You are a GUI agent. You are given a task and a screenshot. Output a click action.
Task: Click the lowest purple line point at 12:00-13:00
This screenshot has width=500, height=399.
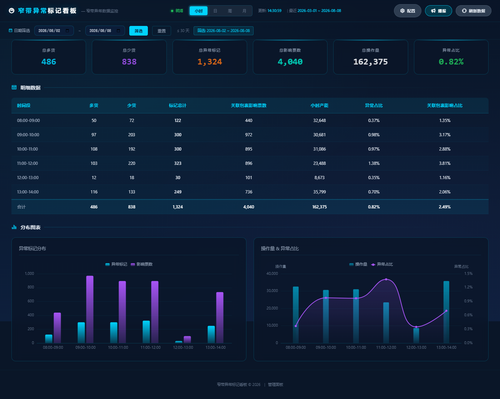(416, 327)
